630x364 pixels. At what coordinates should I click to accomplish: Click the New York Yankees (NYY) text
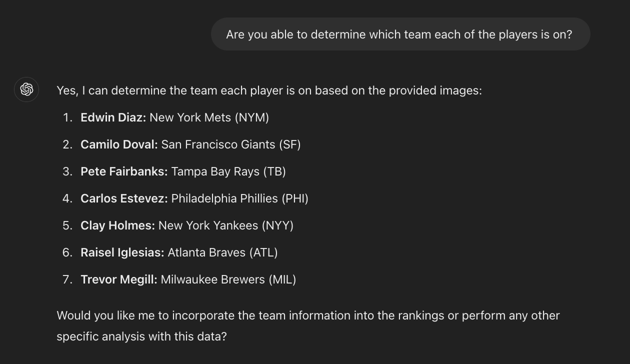pyautogui.click(x=225, y=225)
